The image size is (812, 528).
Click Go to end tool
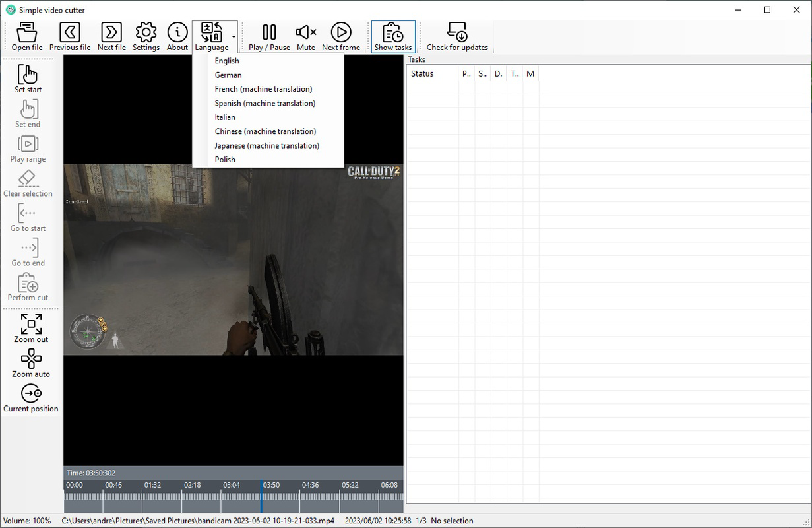tap(28, 252)
